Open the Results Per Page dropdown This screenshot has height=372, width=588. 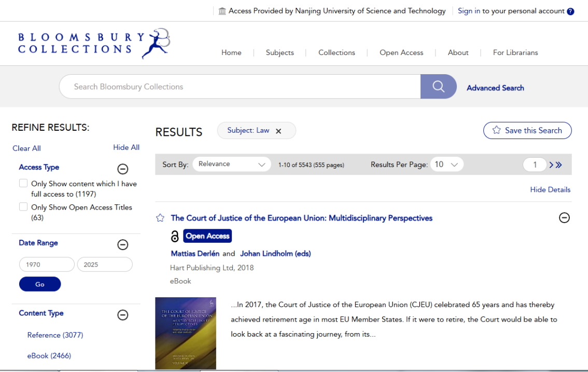(446, 164)
